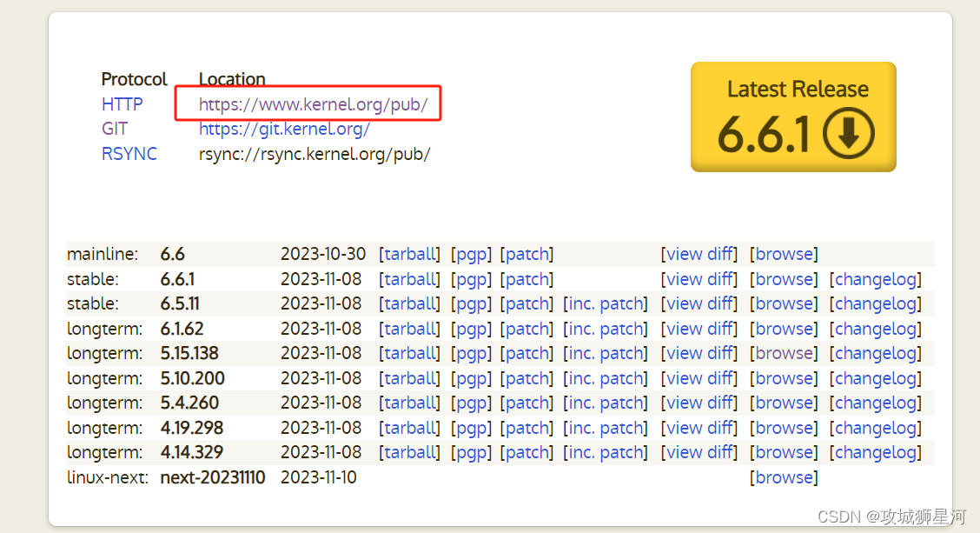980x533 pixels.
Task: Open the GIT protocol link
Action: pos(115,129)
